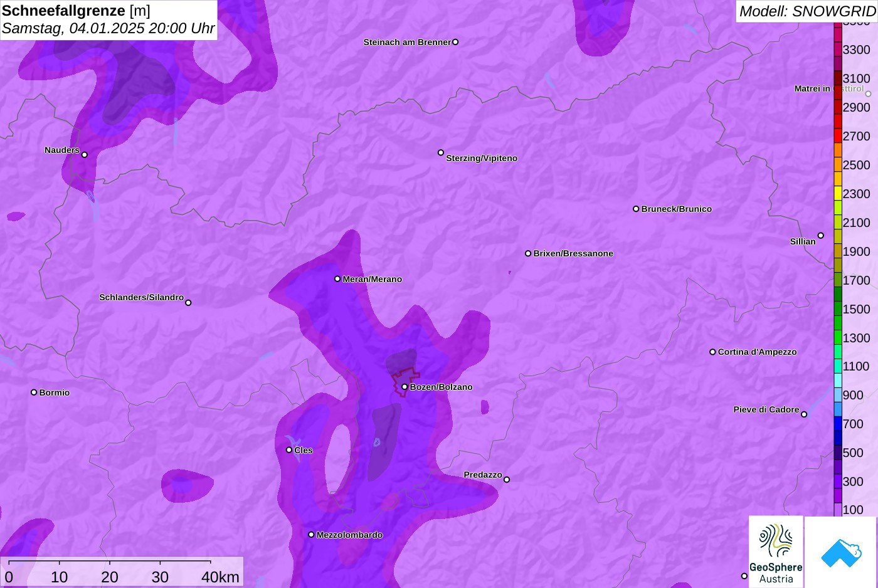Click the blue cloud arrow logo
The width and height of the screenshot is (878, 588).
pos(841,552)
